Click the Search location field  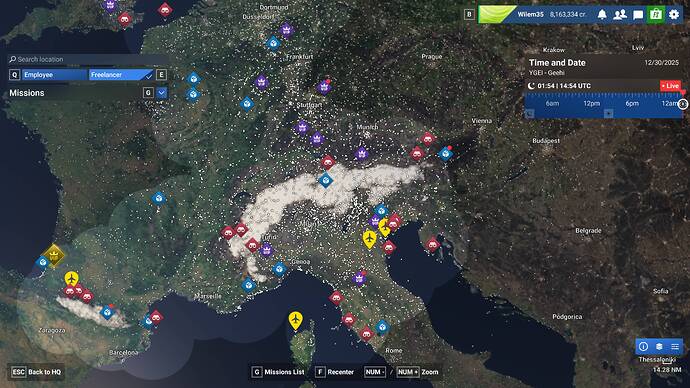(x=88, y=59)
